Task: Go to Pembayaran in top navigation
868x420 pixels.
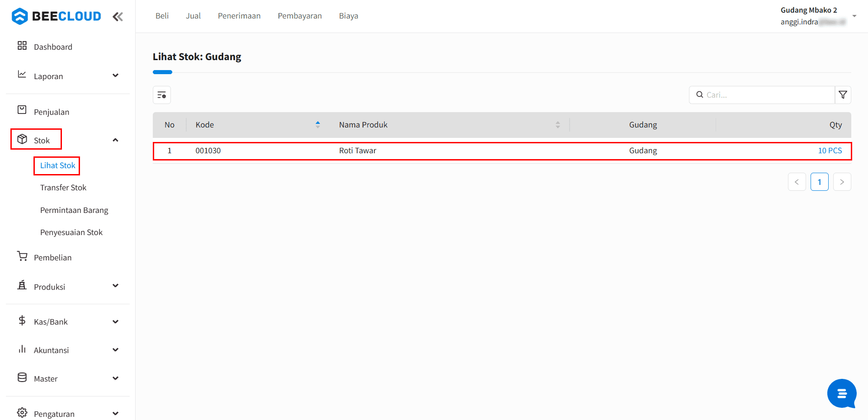Action: coord(300,16)
